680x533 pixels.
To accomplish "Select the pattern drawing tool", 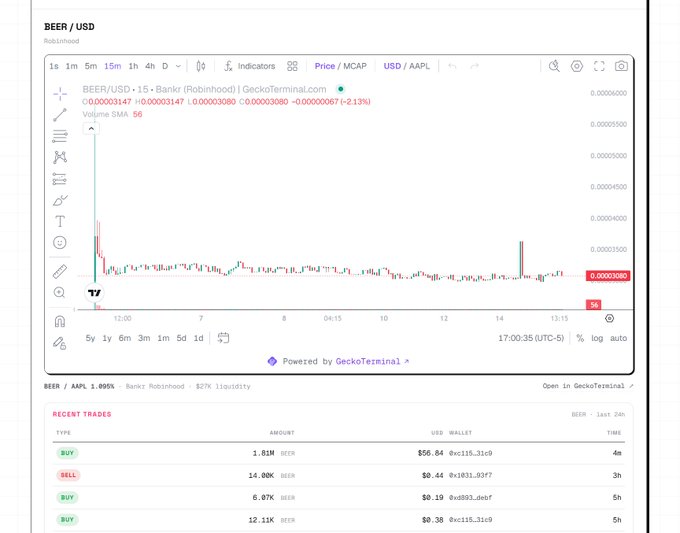I will (x=60, y=157).
